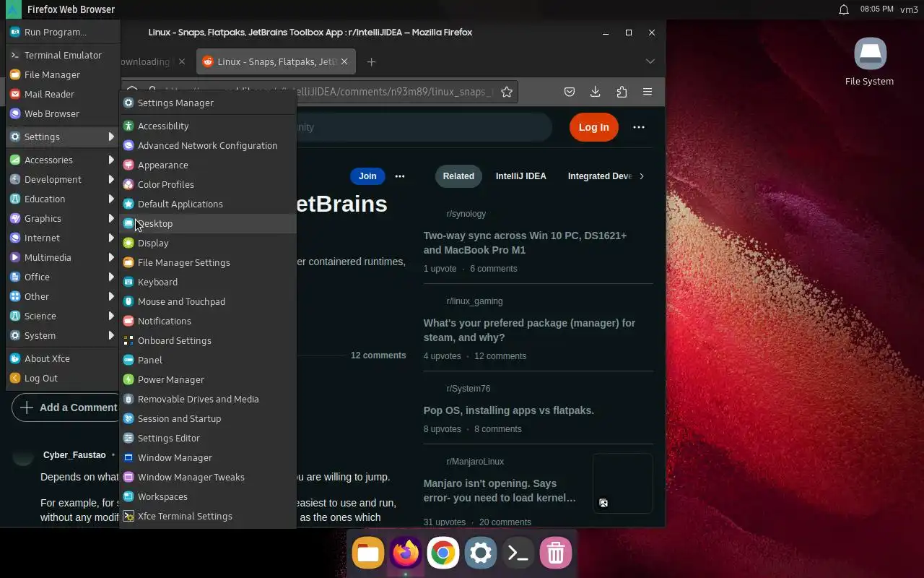
Task: Open Appearance settings entry
Action: pyautogui.click(x=208, y=165)
